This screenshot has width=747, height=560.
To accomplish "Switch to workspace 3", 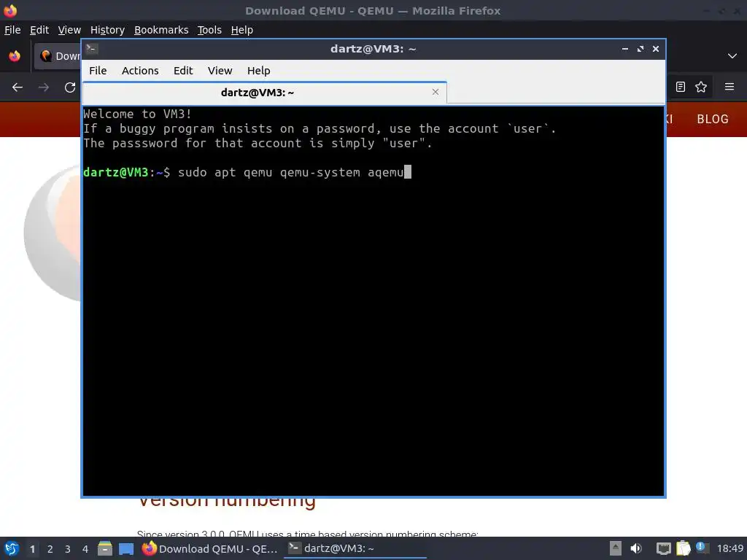I will [68, 549].
